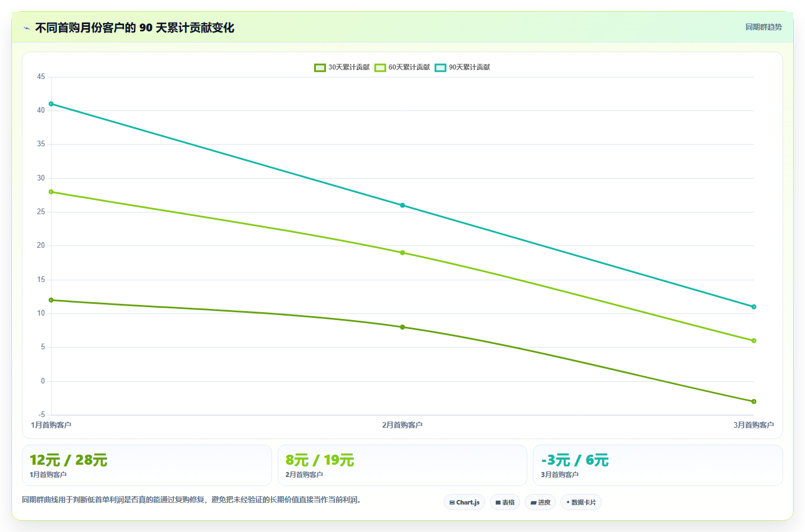Open the 3月首购客户 card showing -3元 / 6元
Image resolution: width=805 pixels, height=532 pixels.
[x=657, y=465]
